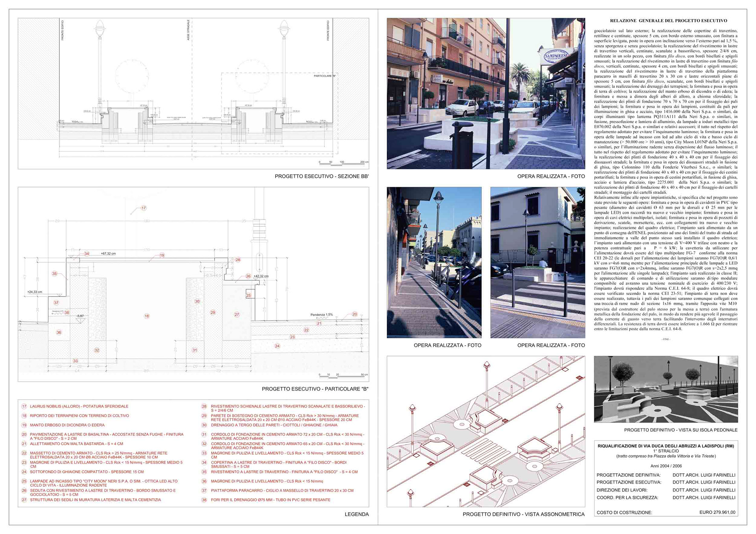
Task: Click the 'Pendenza 1,5%' slope label
Action: [322, 315]
